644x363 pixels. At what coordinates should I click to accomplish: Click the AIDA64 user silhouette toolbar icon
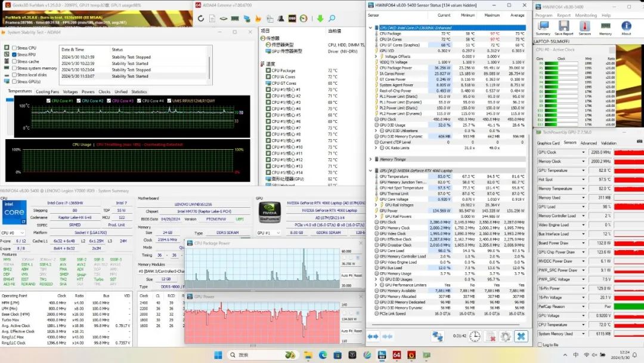tap(281, 19)
